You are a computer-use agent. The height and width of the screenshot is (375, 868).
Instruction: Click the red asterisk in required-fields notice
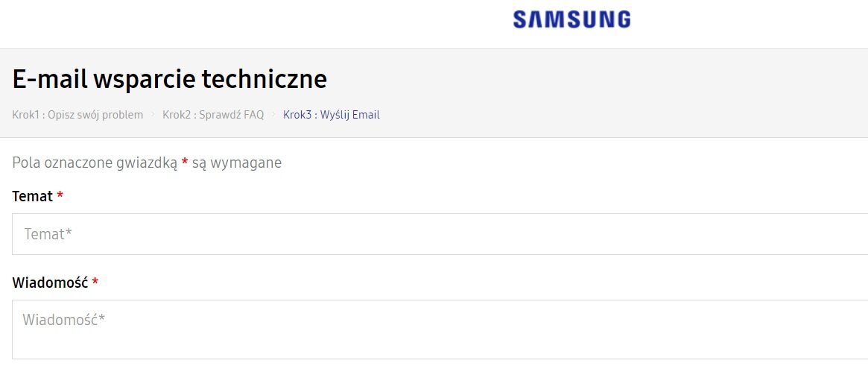pos(185,162)
